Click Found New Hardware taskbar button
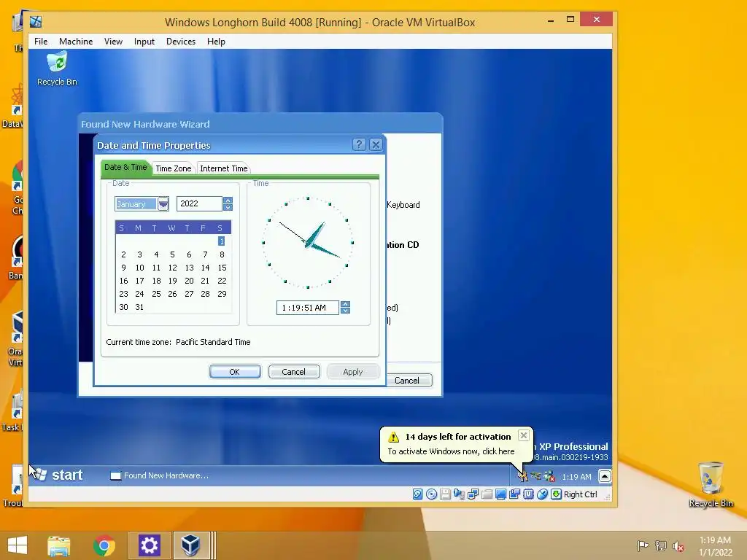The width and height of the screenshot is (747, 560). pyautogui.click(x=160, y=475)
